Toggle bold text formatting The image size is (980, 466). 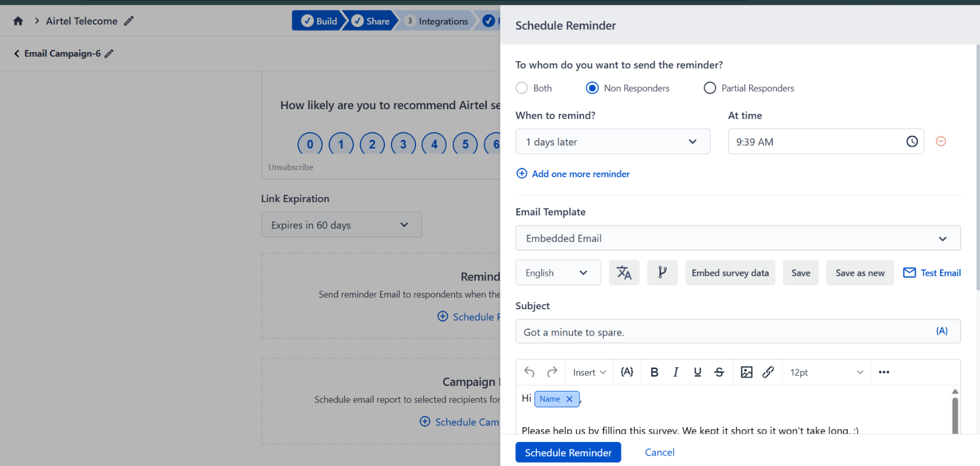[654, 372]
